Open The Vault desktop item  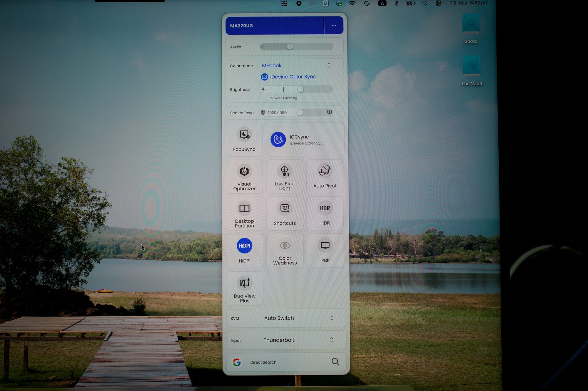coord(472,71)
